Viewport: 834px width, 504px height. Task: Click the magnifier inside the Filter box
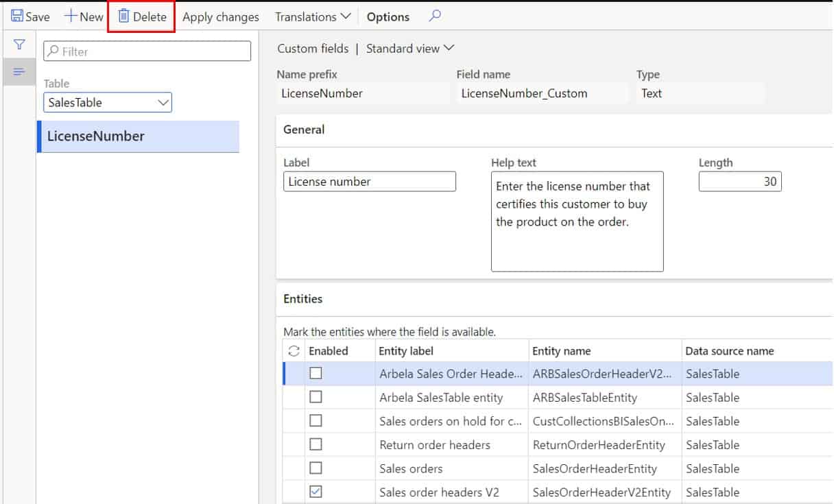click(52, 50)
